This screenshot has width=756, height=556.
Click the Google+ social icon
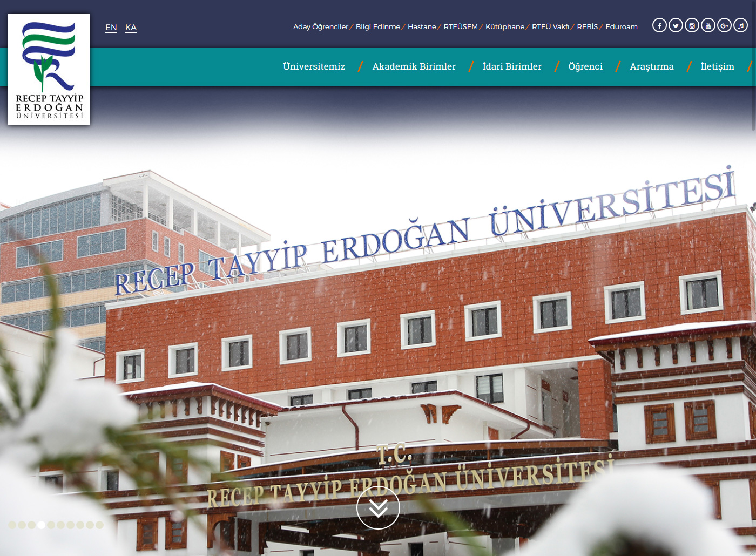pos(724,25)
